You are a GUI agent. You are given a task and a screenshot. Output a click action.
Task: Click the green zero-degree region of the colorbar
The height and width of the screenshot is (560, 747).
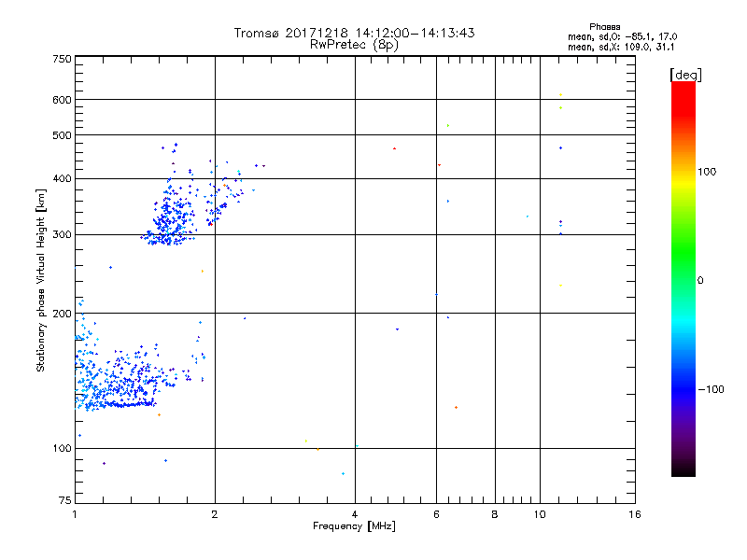pos(684,280)
